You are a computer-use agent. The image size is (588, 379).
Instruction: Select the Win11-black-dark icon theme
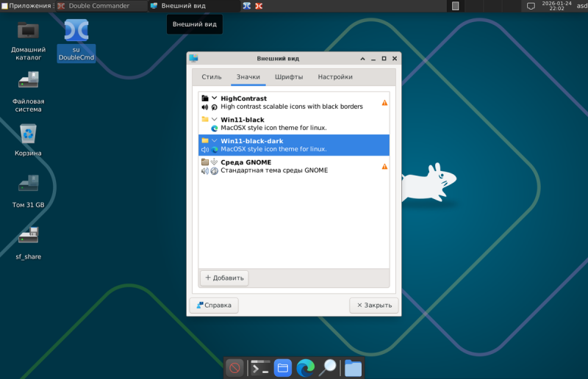[293, 145]
